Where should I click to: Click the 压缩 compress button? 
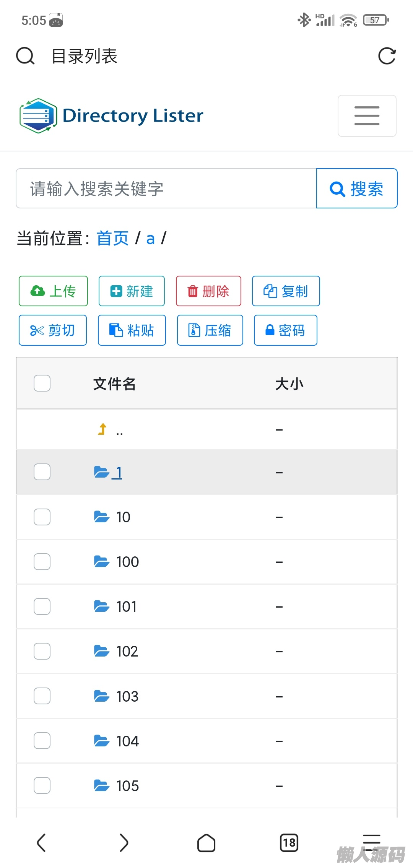point(210,330)
